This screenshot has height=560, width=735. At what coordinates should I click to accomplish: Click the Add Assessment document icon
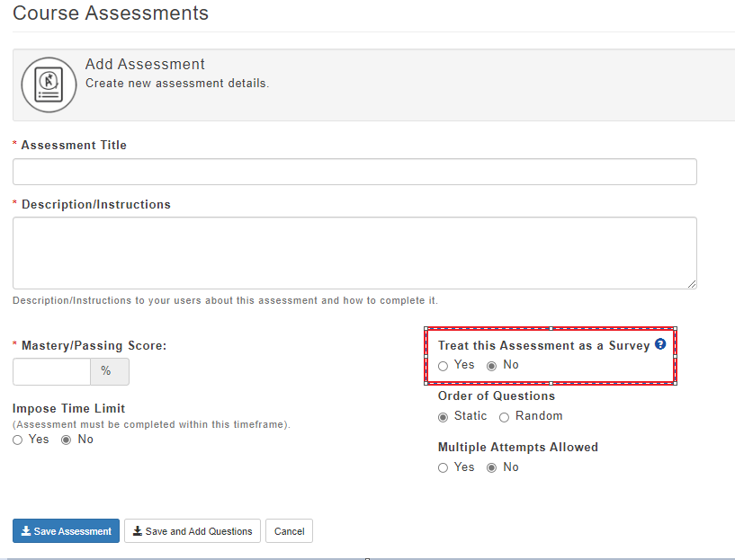click(49, 84)
